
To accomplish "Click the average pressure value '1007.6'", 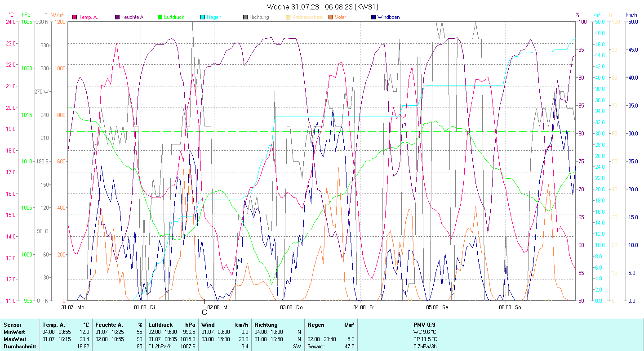I will pyautogui.click(x=188, y=346).
